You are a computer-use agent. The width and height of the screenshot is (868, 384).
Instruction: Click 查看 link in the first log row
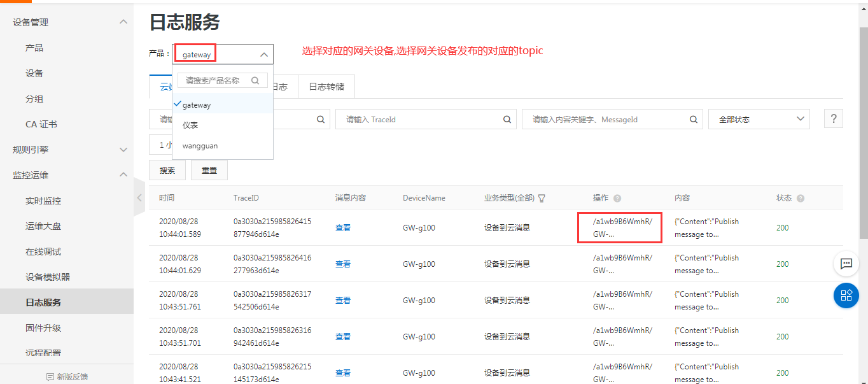(x=343, y=228)
